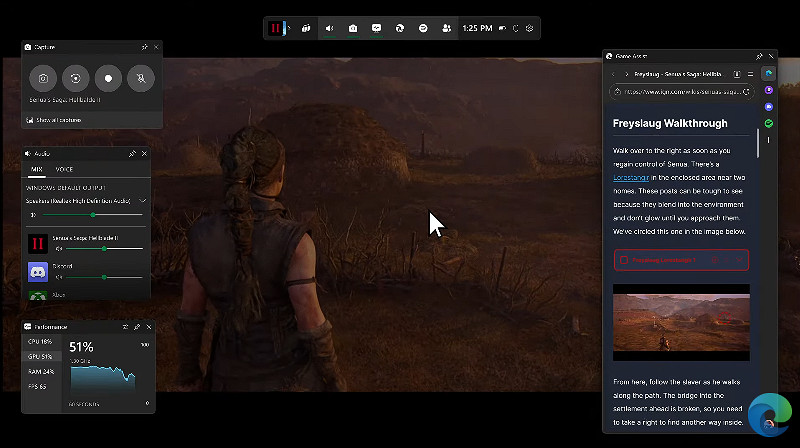This screenshot has width=800, height=448.
Task: Expand the Windows default output device dropdown
Action: click(143, 200)
